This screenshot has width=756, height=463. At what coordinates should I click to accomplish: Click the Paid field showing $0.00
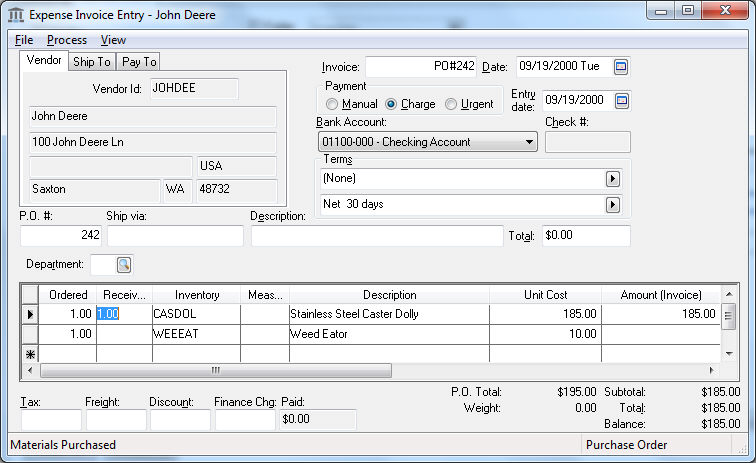click(x=318, y=420)
